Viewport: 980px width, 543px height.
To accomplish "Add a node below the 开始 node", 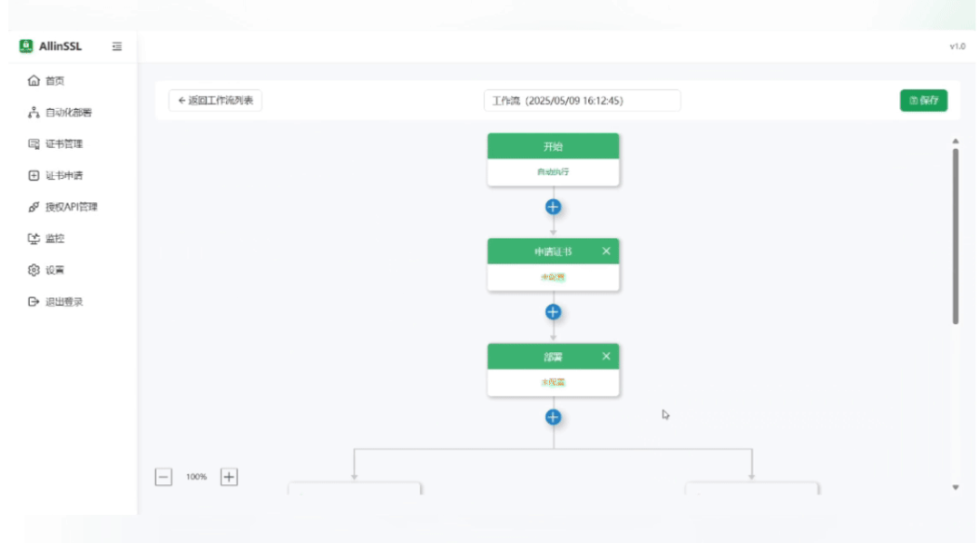I will point(553,207).
